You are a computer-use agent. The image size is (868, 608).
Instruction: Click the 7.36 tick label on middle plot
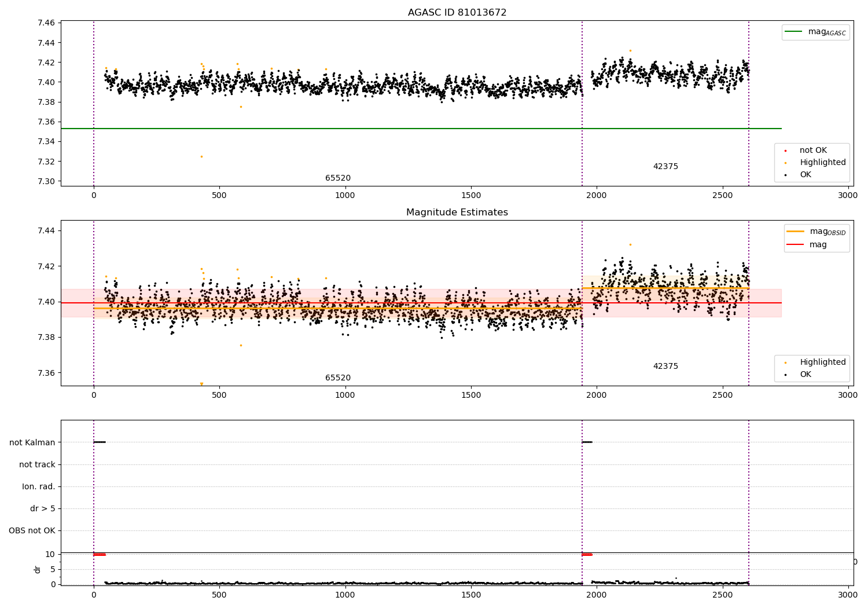(x=46, y=373)
